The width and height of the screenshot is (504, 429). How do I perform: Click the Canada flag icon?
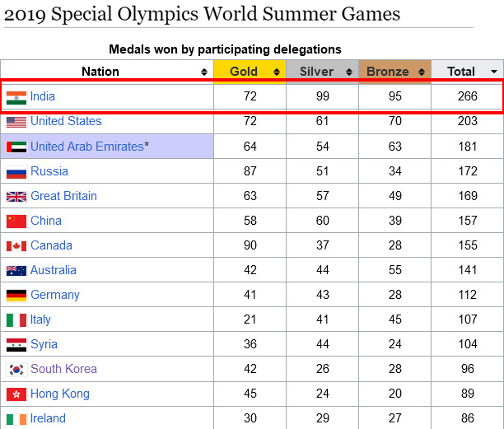click(16, 246)
